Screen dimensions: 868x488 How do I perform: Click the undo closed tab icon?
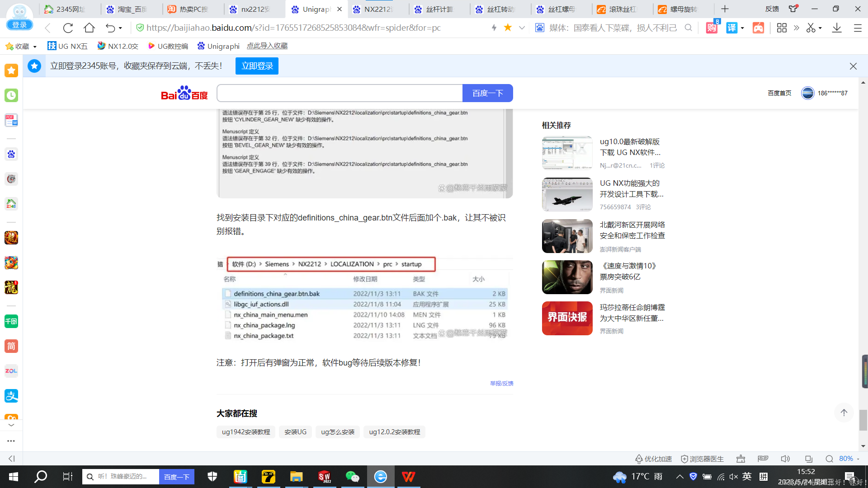tap(110, 28)
